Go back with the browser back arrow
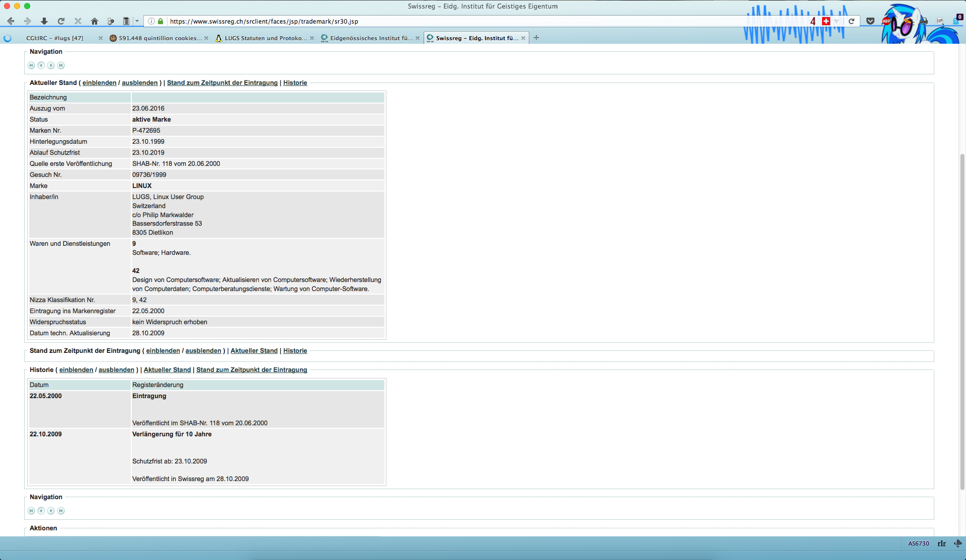 (x=11, y=21)
